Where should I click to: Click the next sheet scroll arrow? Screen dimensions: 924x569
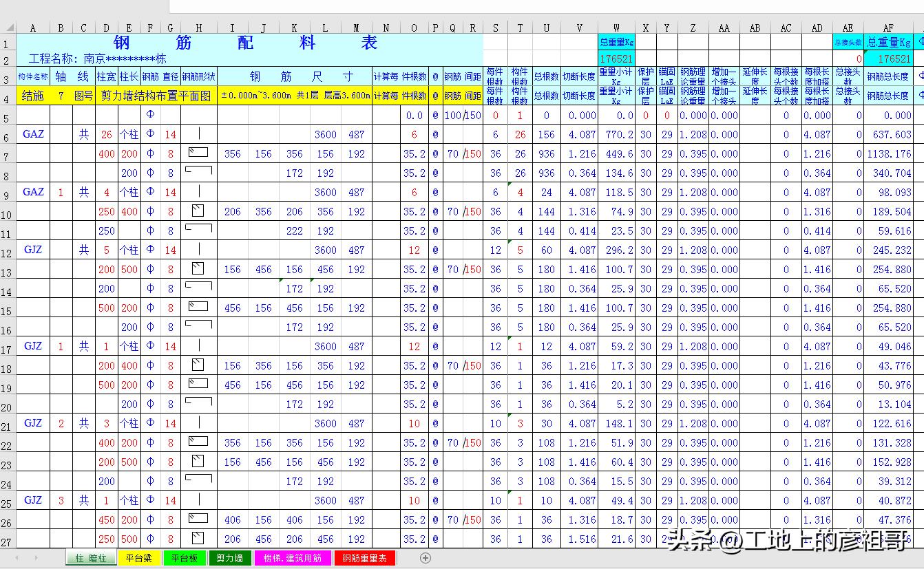click(36, 558)
